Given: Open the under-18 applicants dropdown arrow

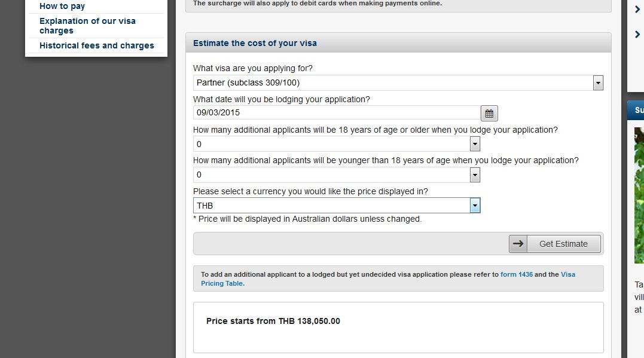Looking at the screenshot, I should [475, 175].
